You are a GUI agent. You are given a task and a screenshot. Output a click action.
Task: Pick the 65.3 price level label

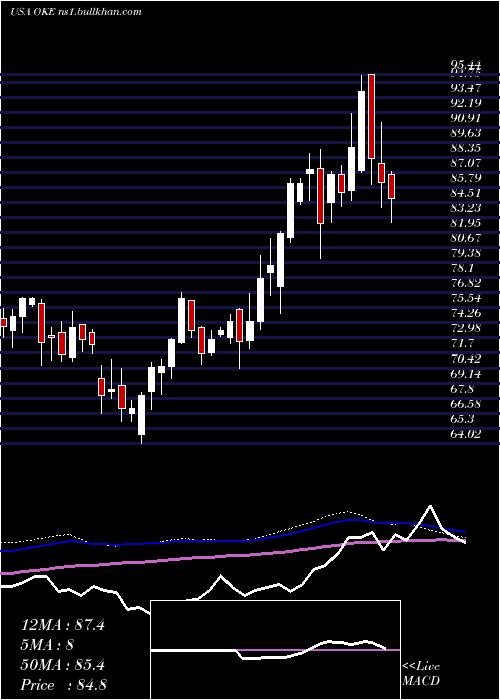tap(462, 419)
